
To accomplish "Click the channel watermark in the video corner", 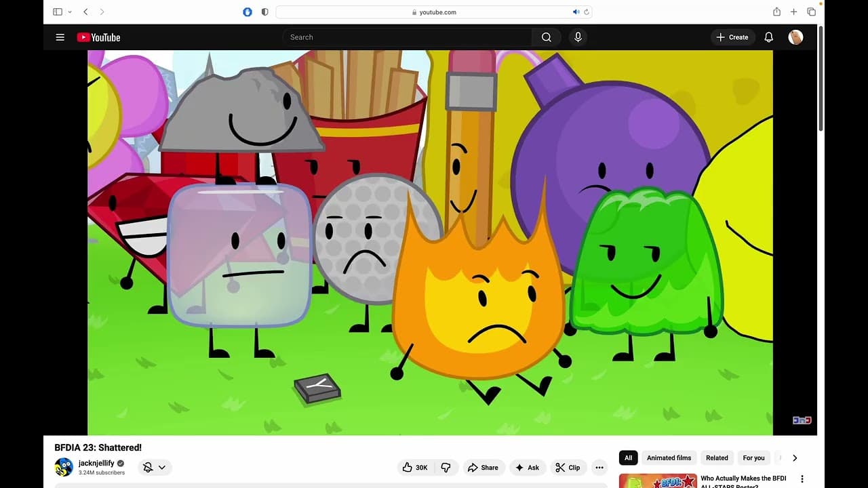I will [802, 420].
